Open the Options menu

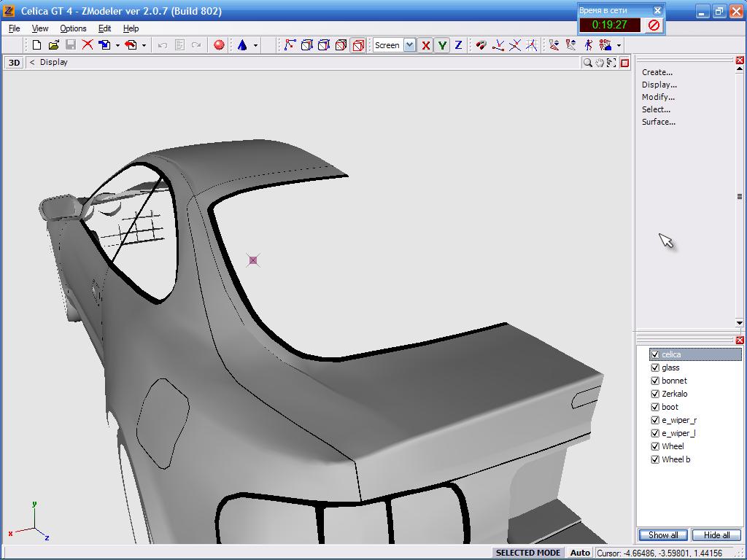click(73, 28)
